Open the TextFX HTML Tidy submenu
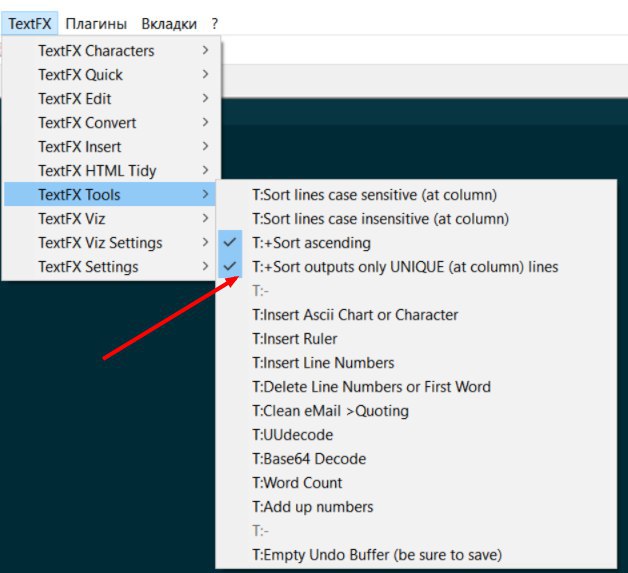628x573 pixels. tap(110, 171)
